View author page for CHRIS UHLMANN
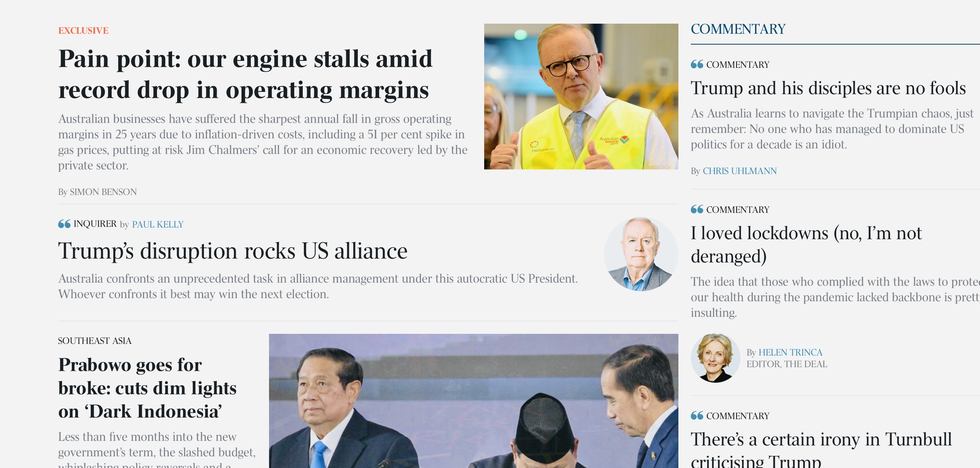Image resolution: width=980 pixels, height=468 pixels. coord(740,171)
